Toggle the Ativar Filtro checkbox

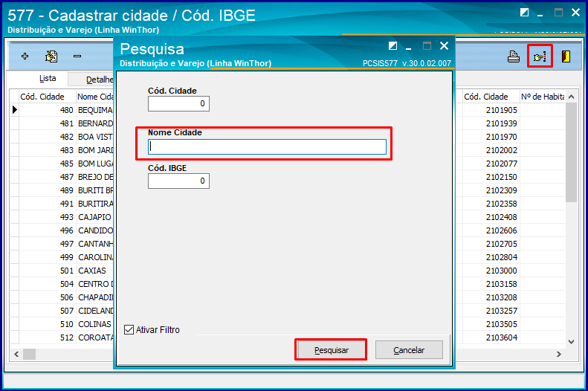pyautogui.click(x=129, y=330)
